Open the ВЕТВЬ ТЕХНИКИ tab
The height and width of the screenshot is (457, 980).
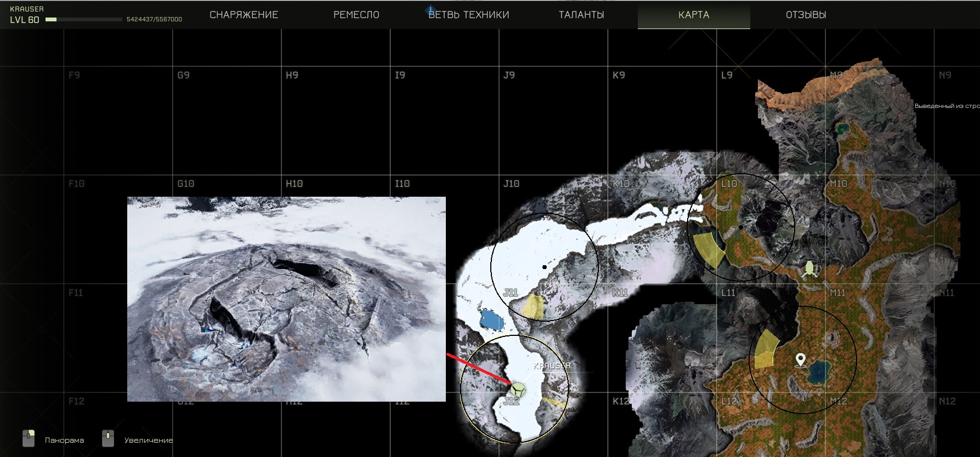(469, 15)
